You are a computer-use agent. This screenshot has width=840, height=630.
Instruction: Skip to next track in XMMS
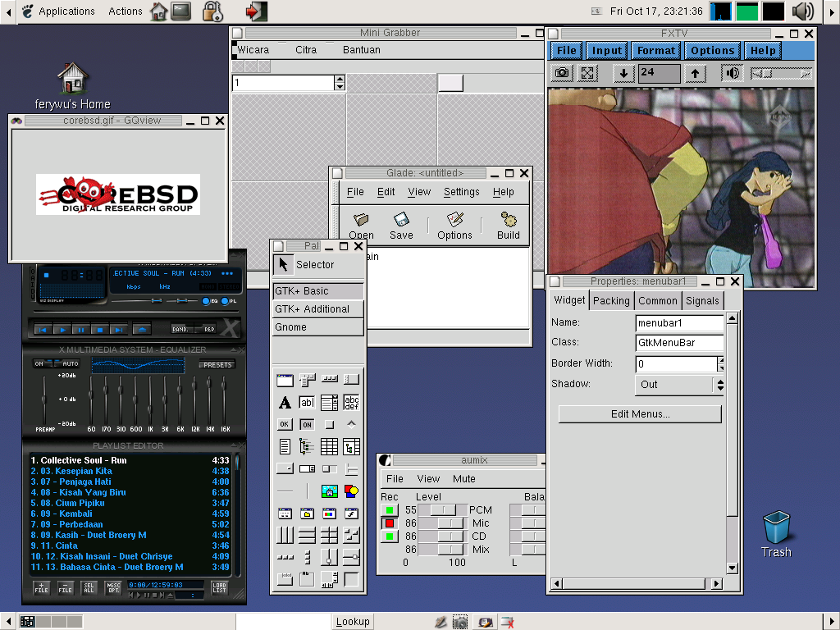point(118,330)
